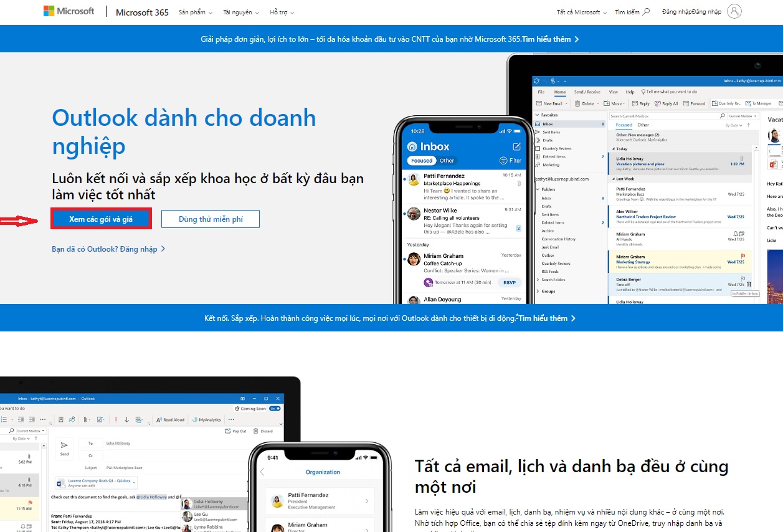
Task: Expand the Hỗ trợ menu
Action: [x=282, y=12]
